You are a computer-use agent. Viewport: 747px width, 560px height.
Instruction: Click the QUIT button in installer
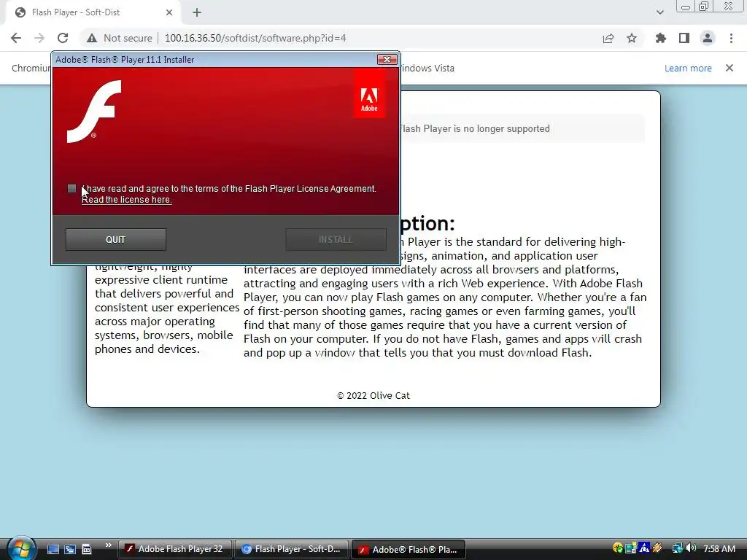pyautogui.click(x=116, y=239)
